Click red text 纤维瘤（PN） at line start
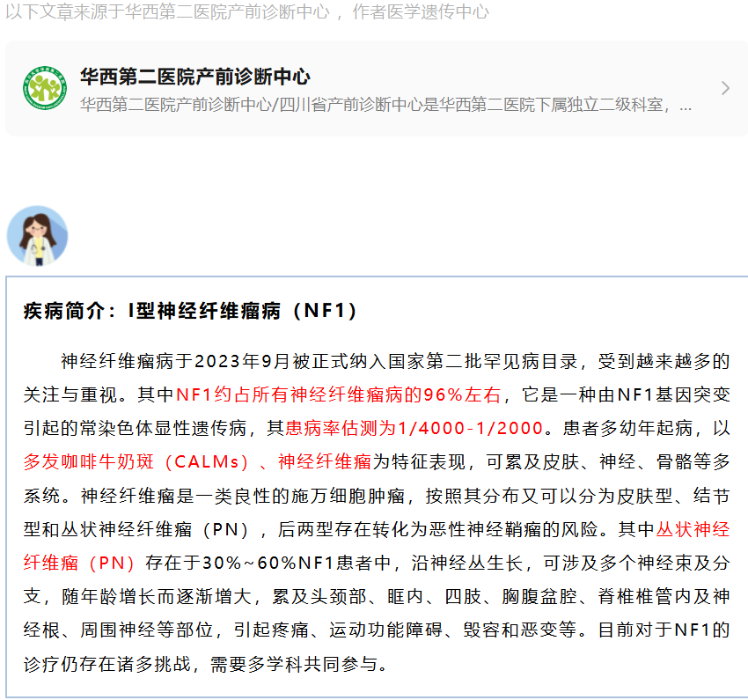The height and width of the screenshot is (700, 748). tap(80, 563)
